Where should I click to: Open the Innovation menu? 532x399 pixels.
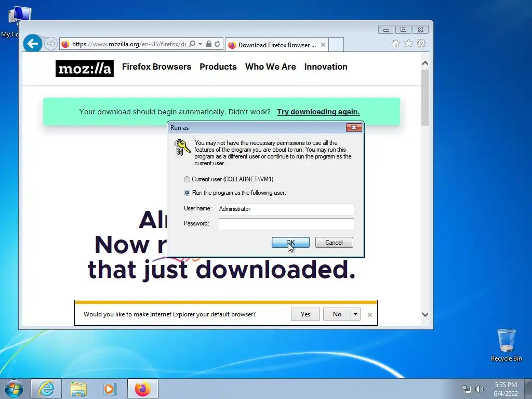(326, 67)
